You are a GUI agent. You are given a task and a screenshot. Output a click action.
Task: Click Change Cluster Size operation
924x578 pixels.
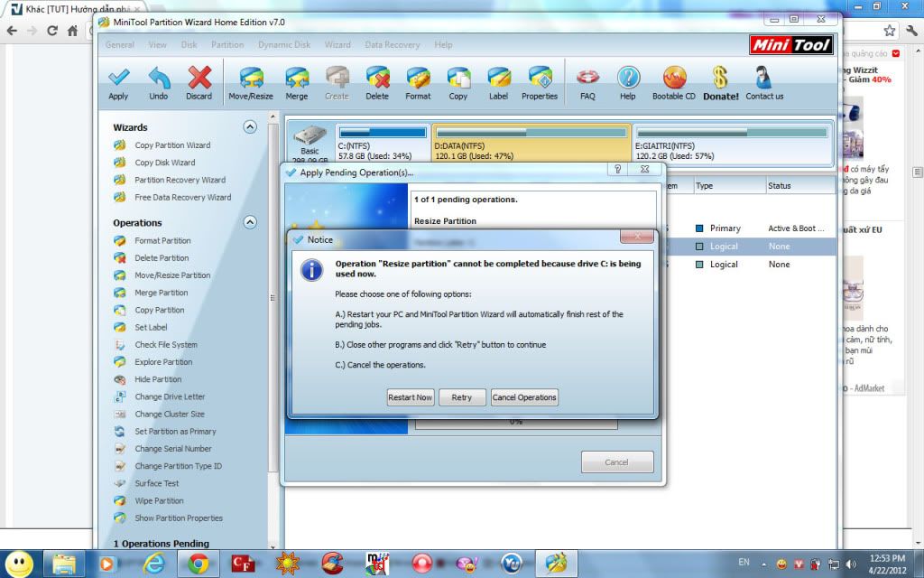pyautogui.click(x=169, y=414)
